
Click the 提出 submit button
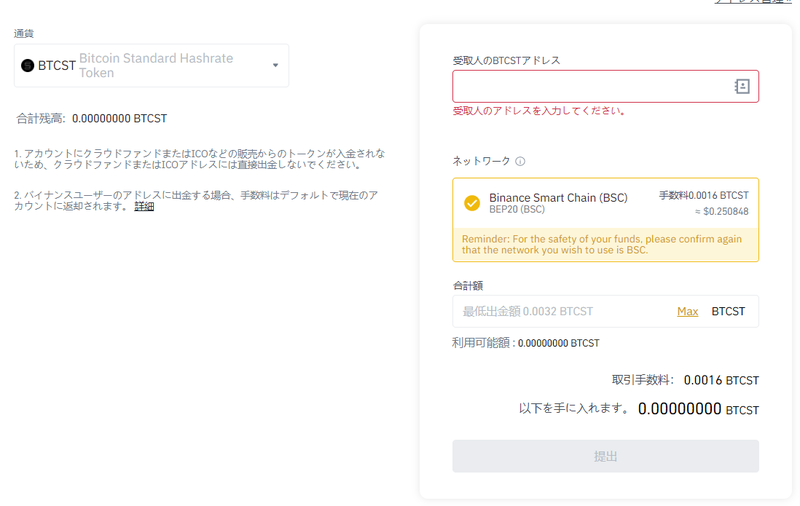[x=606, y=456]
